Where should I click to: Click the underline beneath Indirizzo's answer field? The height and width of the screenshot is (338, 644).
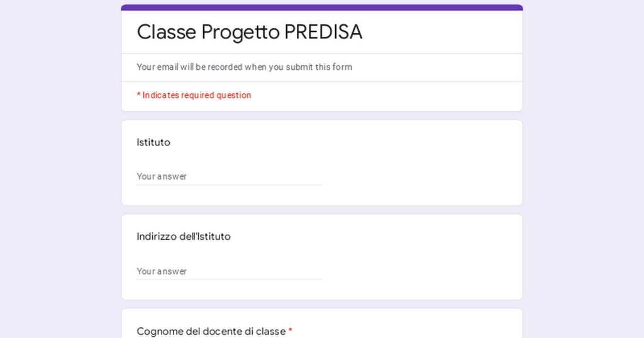229,279
